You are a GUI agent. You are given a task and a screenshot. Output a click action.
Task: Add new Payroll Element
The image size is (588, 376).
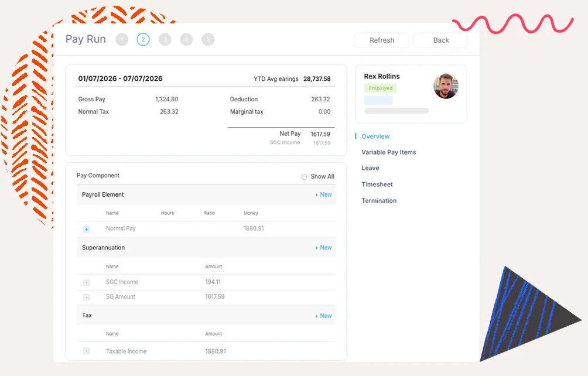click(323, 195)
